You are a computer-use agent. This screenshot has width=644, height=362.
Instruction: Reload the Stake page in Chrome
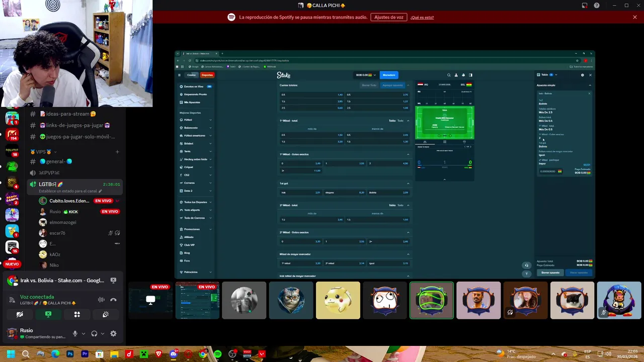(189, 60)
